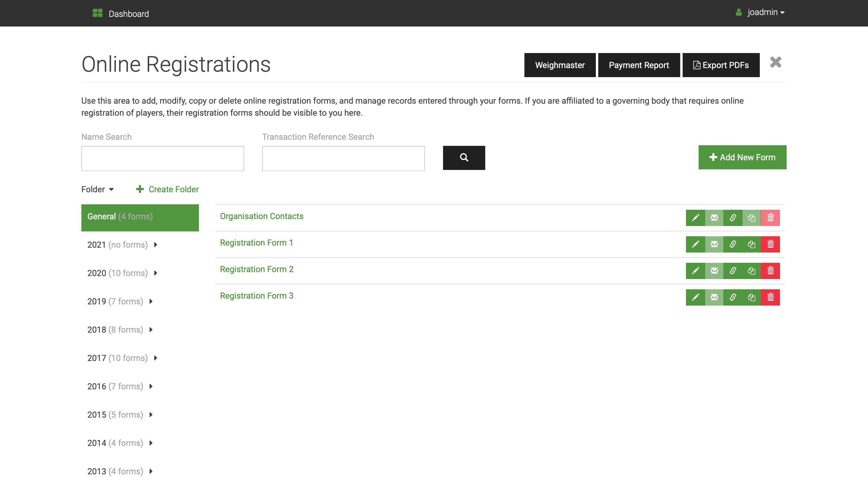
Task: Copy the Organisation Contacts form
Action: (752, 218)
